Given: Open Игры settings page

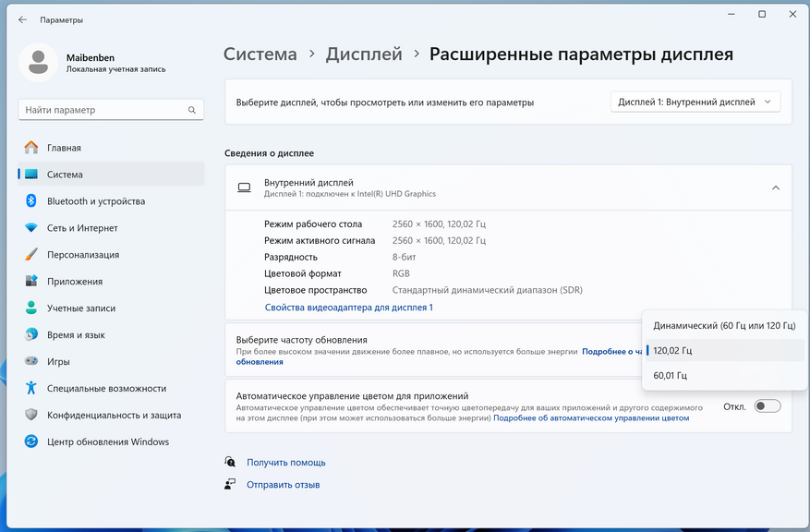Looking at the screenshot, I should [111, 361].
